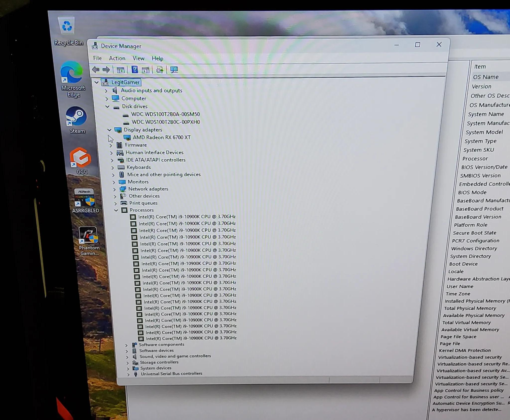Toggle the show/hide action pane toolbar icon
The height and width of the screenshot is (420, 510).
tap(146, 70)
